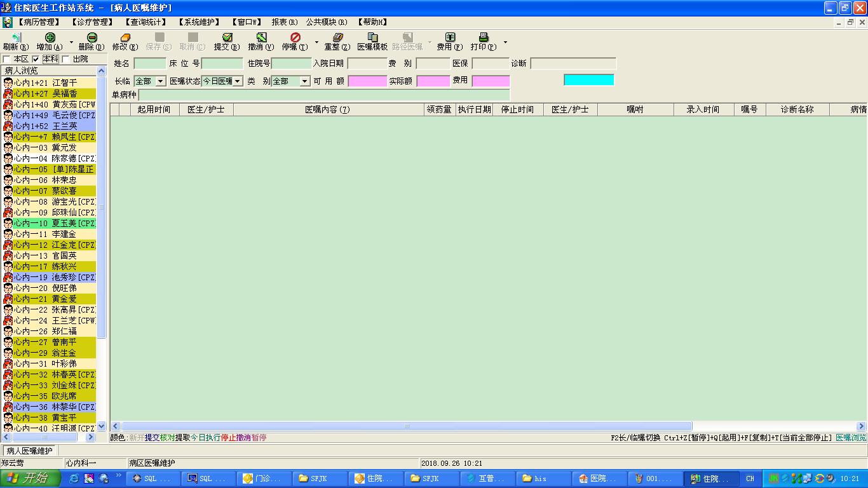Screen dimensions: 868x488
Task: Open the 【病历管理】 menu
Action: pyautogui.click(x=39, y=22)
